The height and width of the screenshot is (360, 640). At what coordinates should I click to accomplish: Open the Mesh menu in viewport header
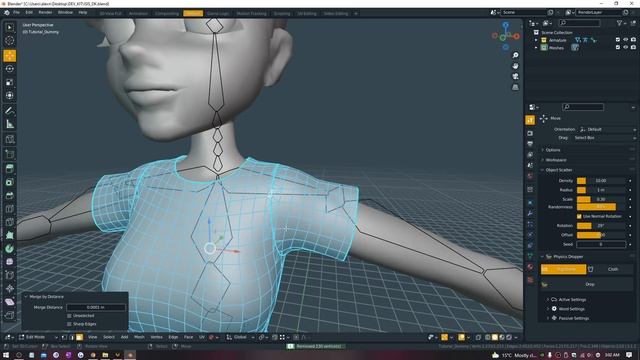[x=139, y=337]
